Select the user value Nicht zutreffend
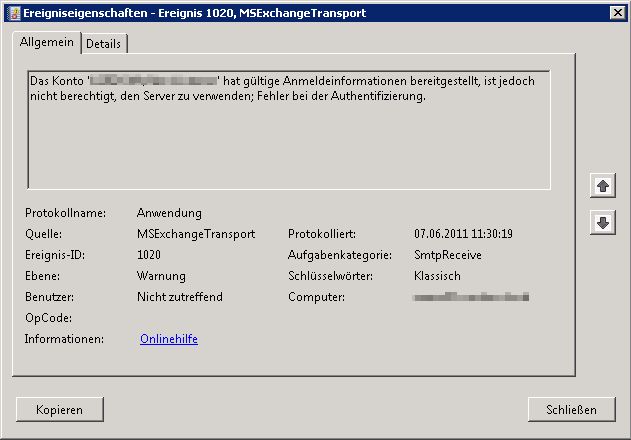Viewport: 631px width, 440px height. [180, 297]
